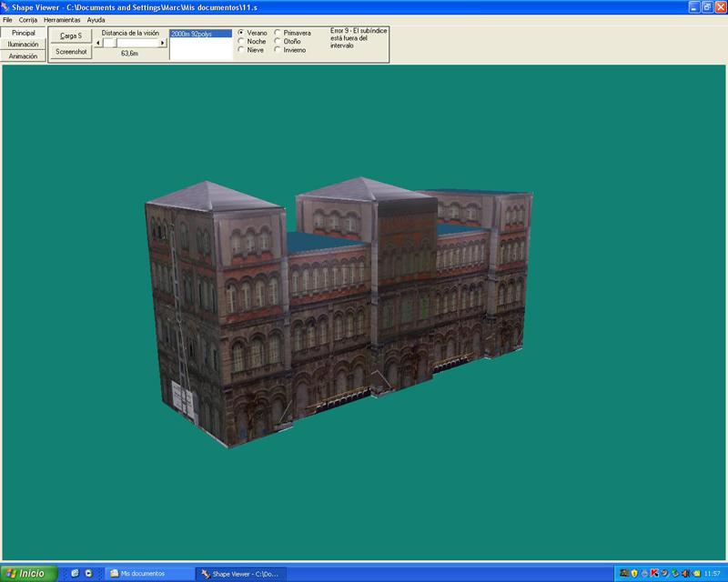Select Invierno radio button
The width and height of the screenshot is (728, 582).
click(x=278, y=50)
